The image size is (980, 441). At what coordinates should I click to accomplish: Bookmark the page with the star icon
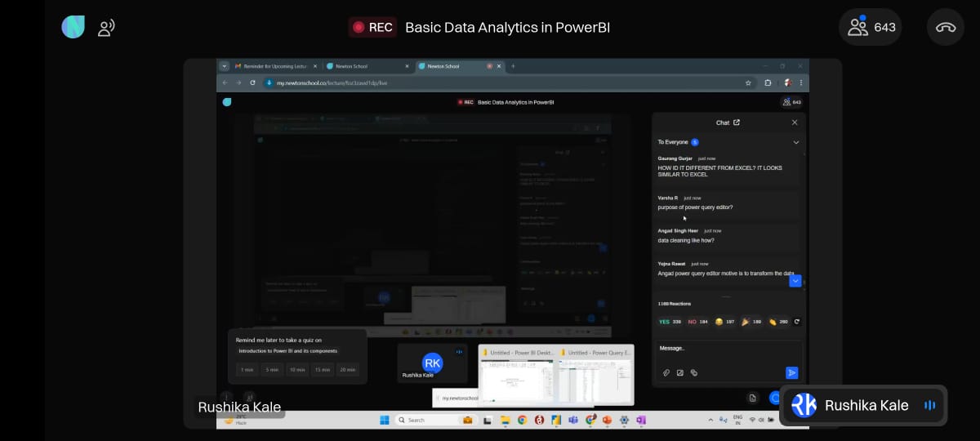748,82
